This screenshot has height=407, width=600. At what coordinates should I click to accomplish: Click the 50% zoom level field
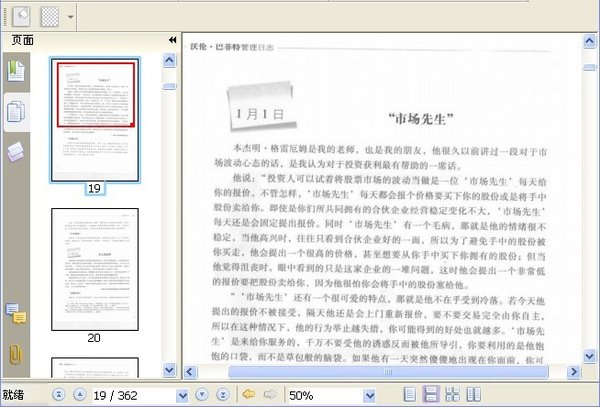coord(325,395)
